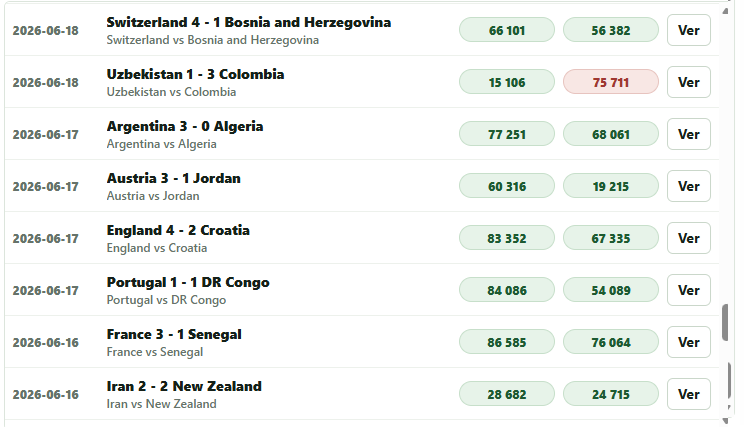Open Ver for England vs Croatia

point(688,238)
